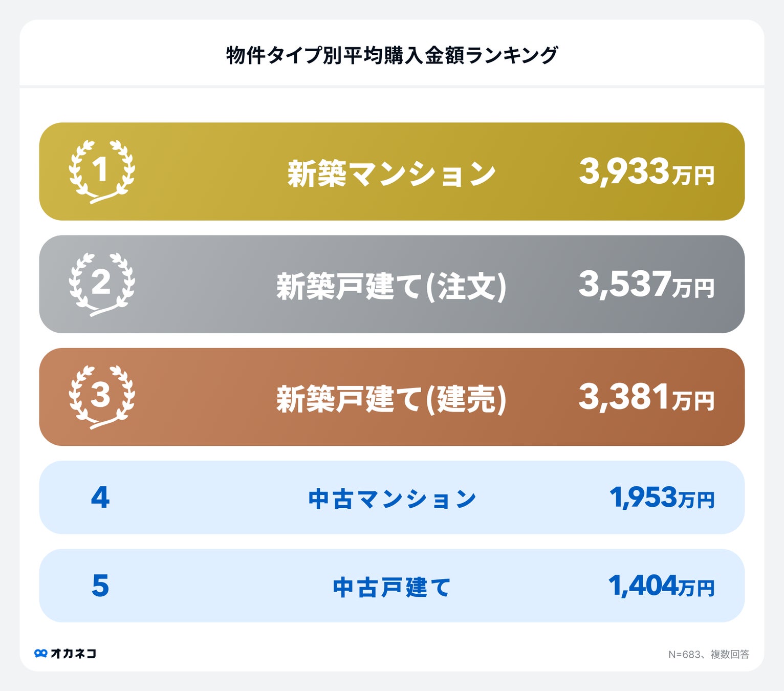Click the rank number 4

pos(100,498)
